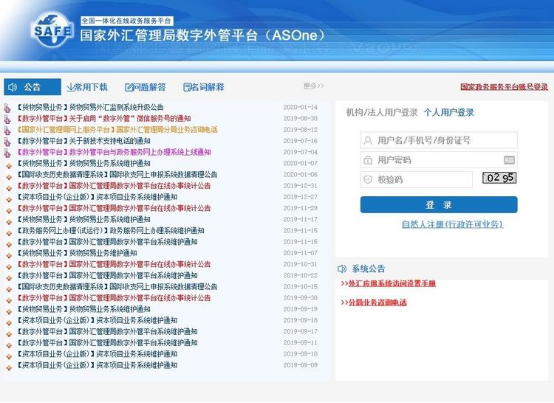The height and width of the screenshot is (403, 554).
Task: Open 国家政务服务平台账号登录 link
Action: 504,87
